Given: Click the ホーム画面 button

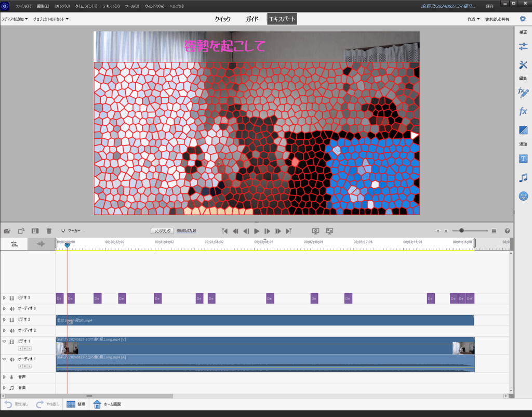Looking at the screenshot, I should click(107, 404).
